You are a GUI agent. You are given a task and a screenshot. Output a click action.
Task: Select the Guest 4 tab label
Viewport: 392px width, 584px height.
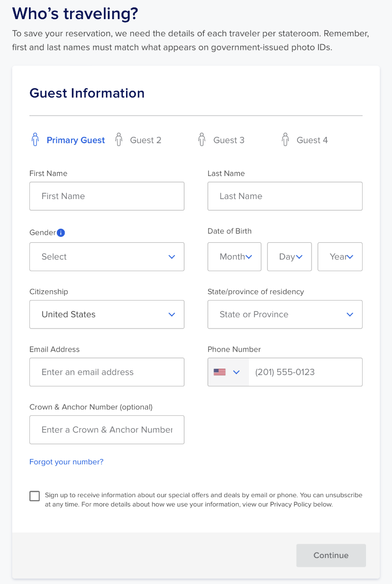(312, 140)
